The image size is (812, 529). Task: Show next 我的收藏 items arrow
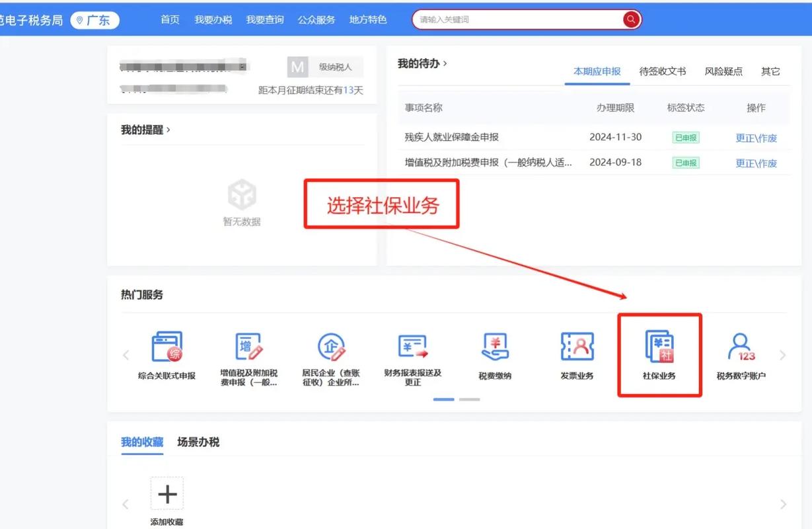click(783, 505)
